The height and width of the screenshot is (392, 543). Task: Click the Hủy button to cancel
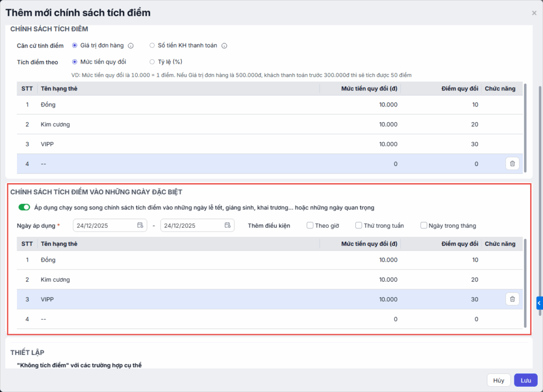click(498, 380)
